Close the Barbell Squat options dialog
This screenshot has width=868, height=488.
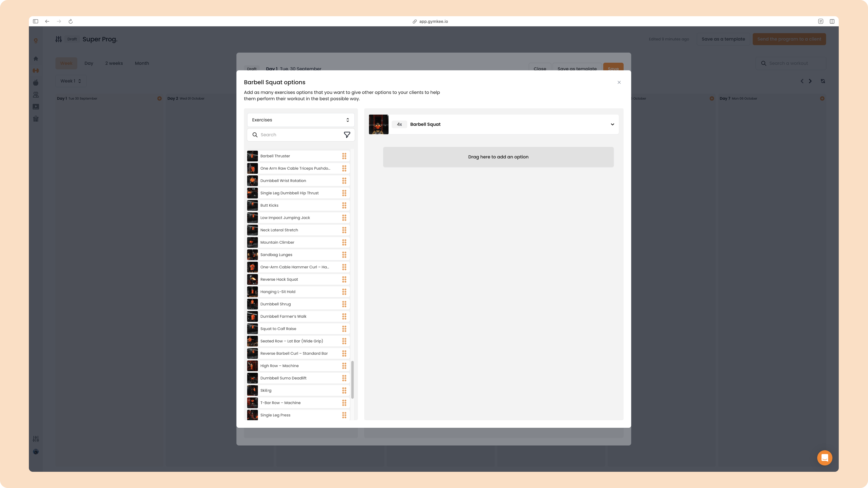pyautogui.click(x=619, y=82)
